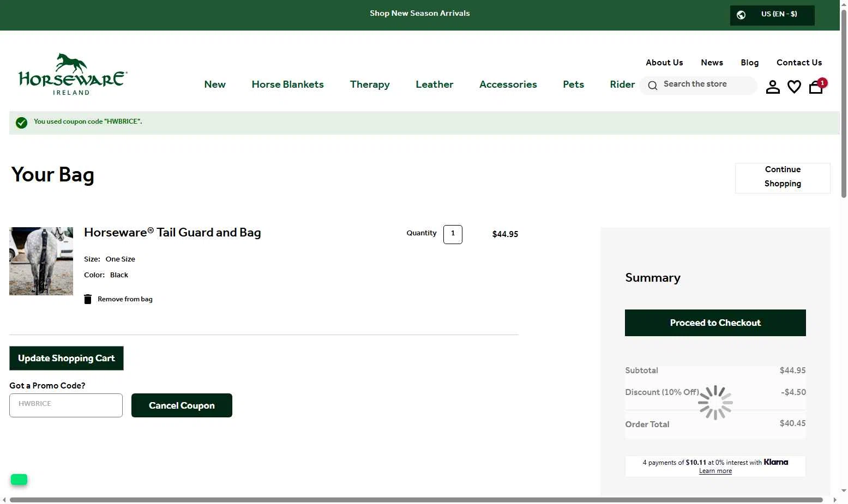Click Shop New Season Arrivals banner

(419, 14)
